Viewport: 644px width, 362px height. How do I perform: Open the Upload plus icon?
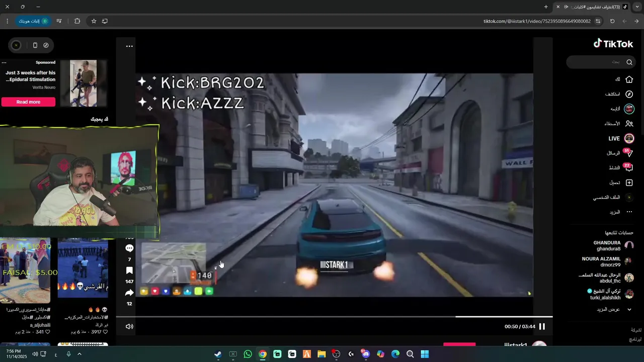(x=629, y=183)
